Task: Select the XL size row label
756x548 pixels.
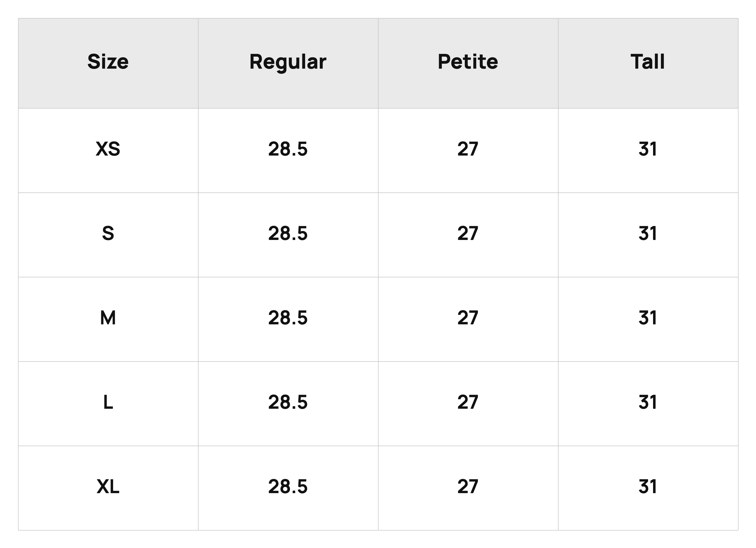Action: 108,486
